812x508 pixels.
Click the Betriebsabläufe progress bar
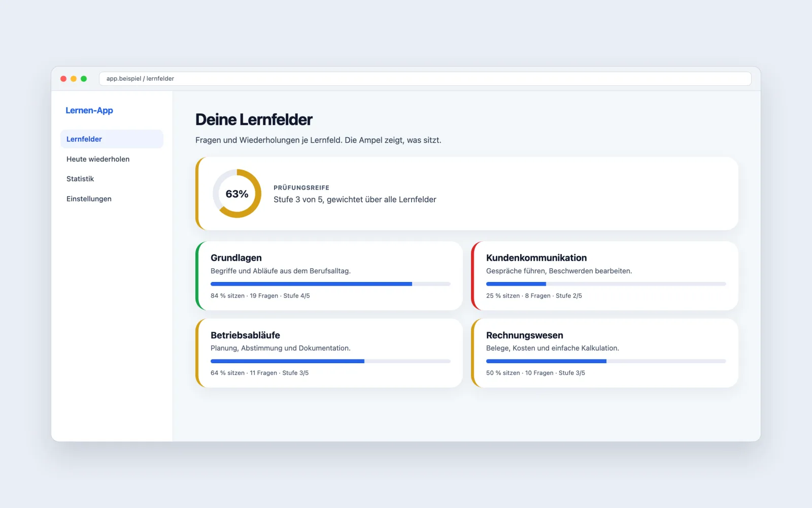pyautogui.click(x=330, y=361)
